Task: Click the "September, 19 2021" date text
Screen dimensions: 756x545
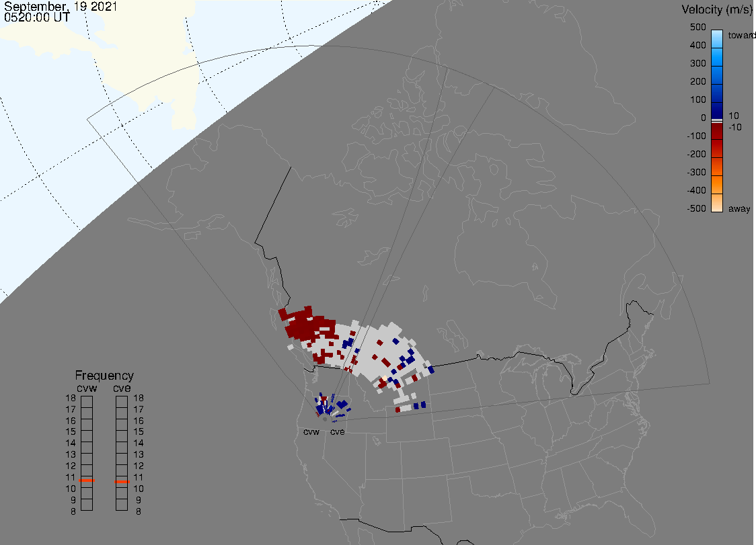Action: coord(61,7)
